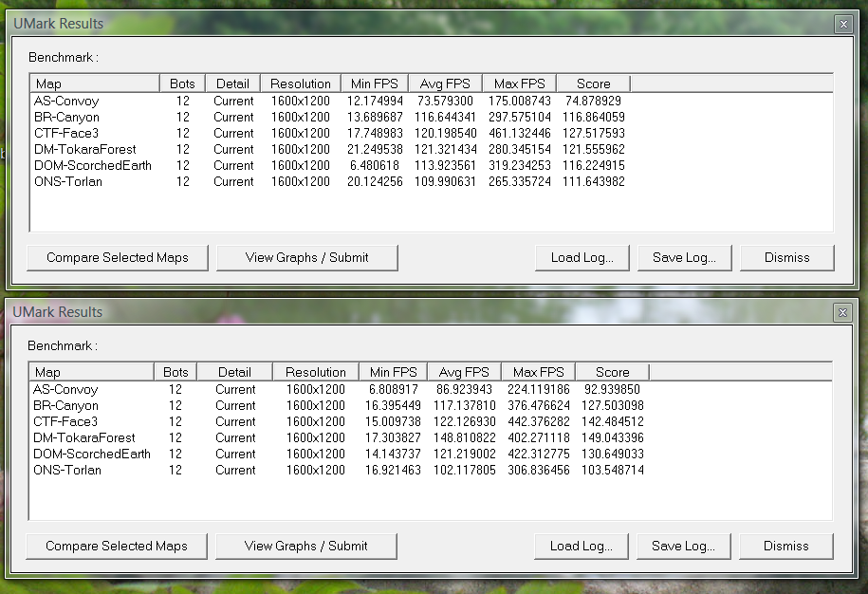Click Avg FPS value 73.579300
The width and height of the screenshot is (868, 594).
click(x=445, y=102)
